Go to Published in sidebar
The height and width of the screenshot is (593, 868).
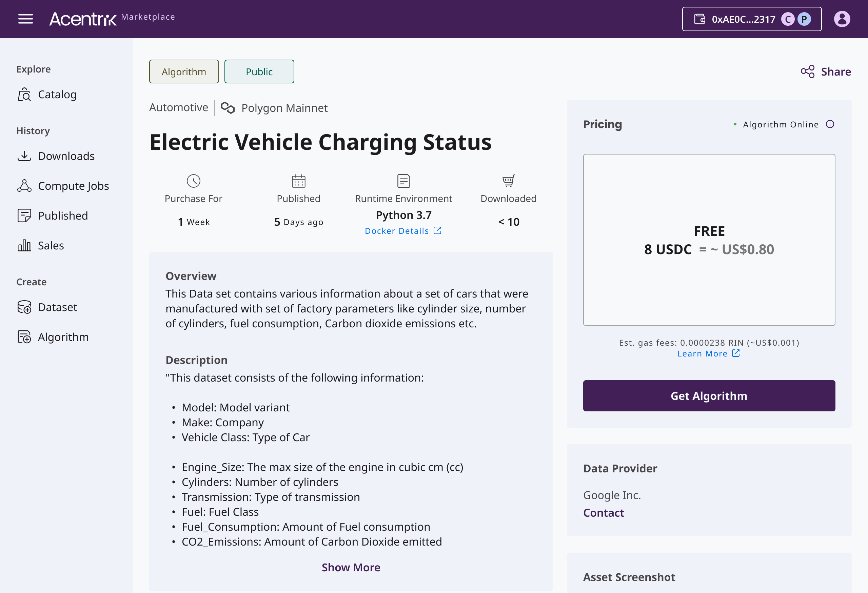pyautogui.click(x=63, y=216)
